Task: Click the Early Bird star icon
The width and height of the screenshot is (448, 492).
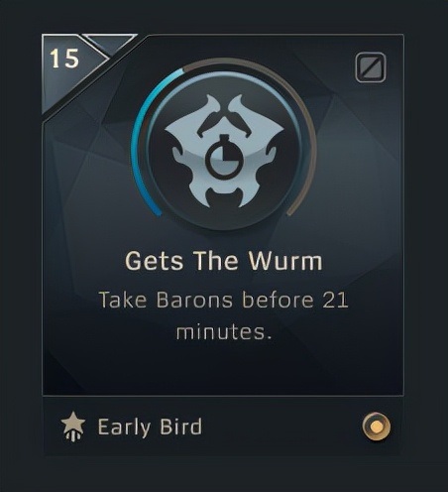Action: 73,427
